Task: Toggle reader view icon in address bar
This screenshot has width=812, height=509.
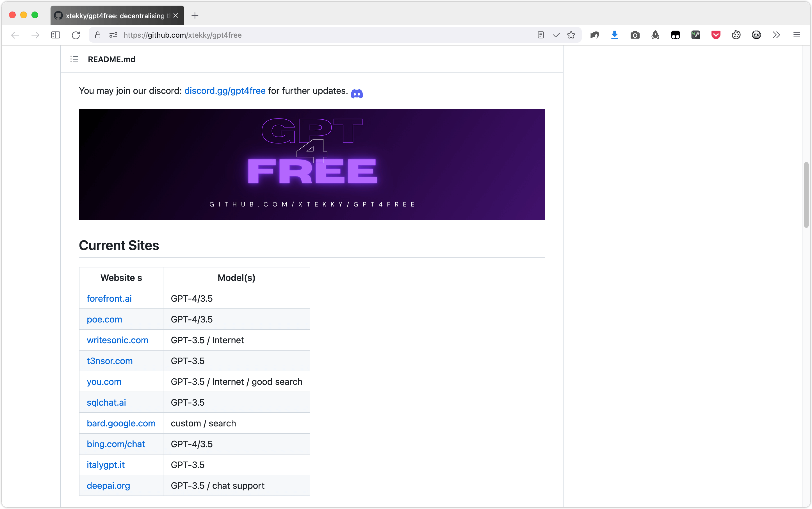Action: (x=540, y=35)
